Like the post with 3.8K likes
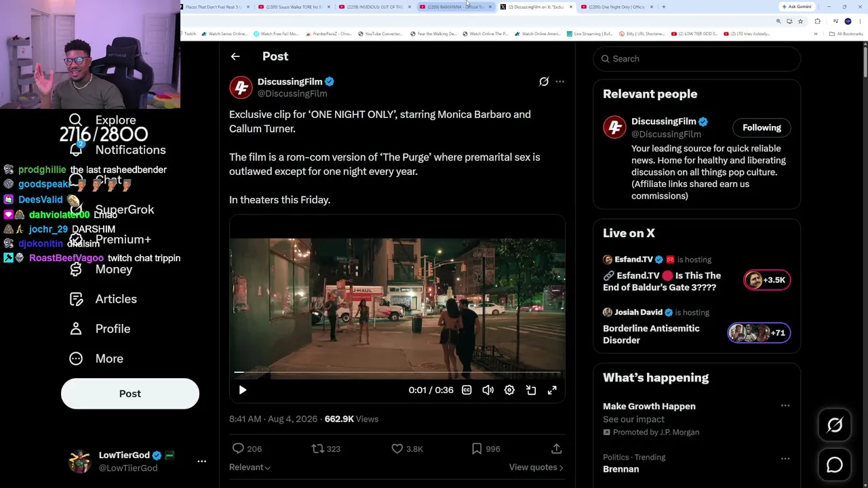 pyautogui.click(x=408, y=449)
